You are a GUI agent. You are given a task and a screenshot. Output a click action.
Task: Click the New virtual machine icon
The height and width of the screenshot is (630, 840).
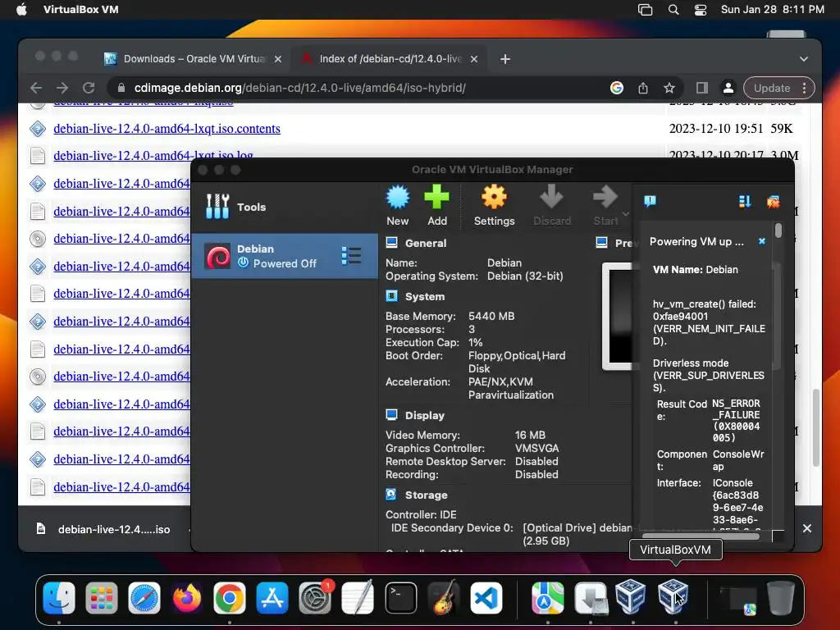(x=398, y=197)
